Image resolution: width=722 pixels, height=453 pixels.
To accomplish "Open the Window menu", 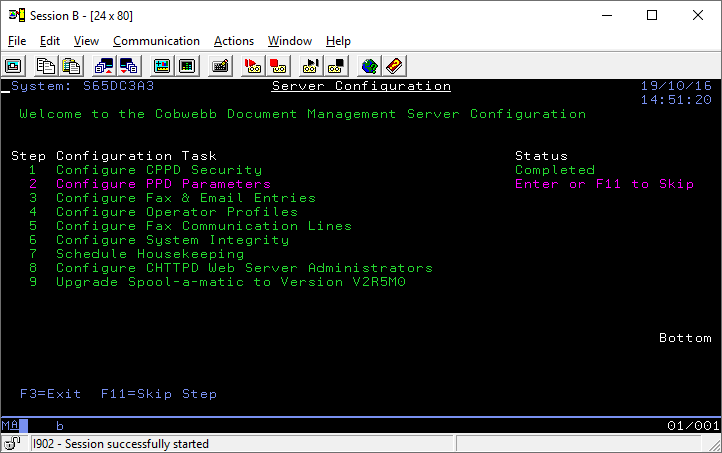I will click(289, 41).
